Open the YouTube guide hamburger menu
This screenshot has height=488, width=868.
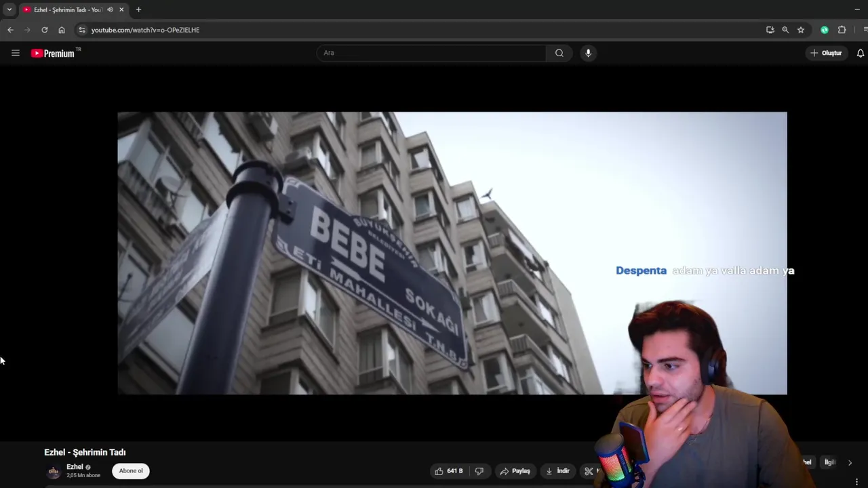(x=16, y=53)
